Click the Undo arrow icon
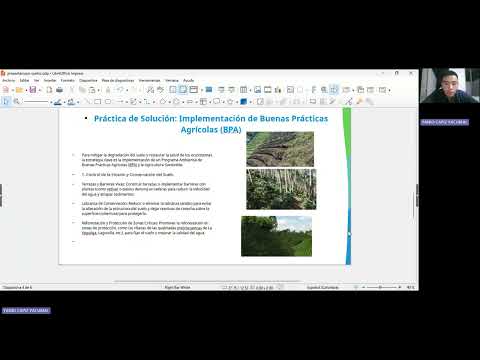The image size is (480, 360). click(120, 90)
